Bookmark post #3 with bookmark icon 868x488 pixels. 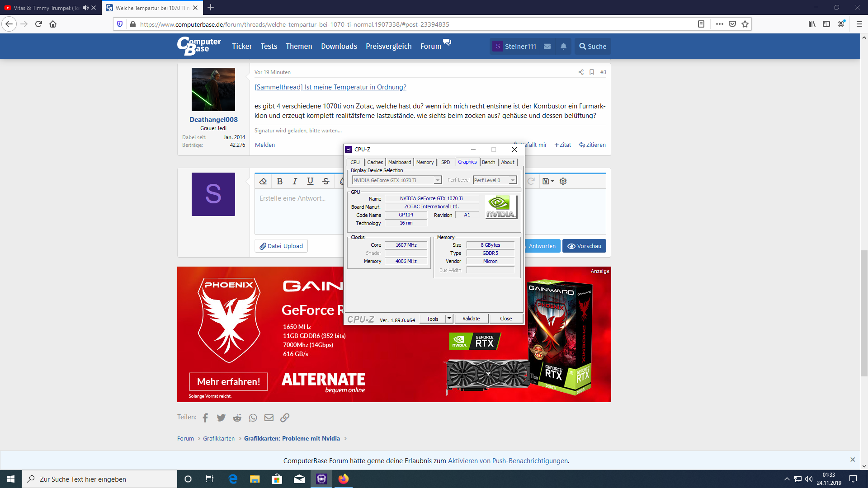pyautogui.click(x=591, y=72)
